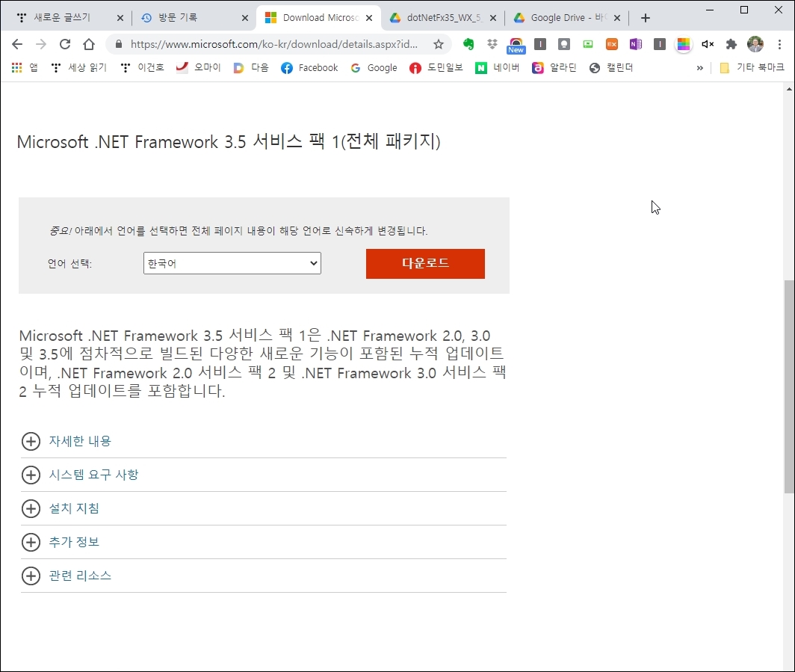Click the forward navigation arrow
The image size is (795, 672).
41,44
